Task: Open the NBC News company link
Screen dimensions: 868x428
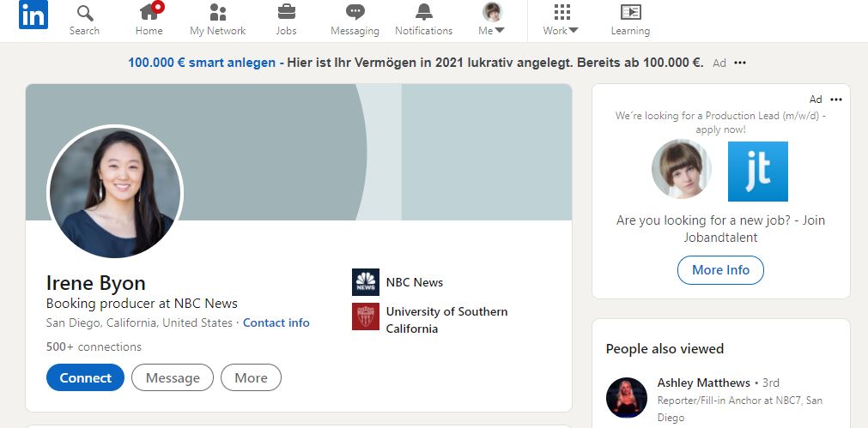Action: coord(414,282)
